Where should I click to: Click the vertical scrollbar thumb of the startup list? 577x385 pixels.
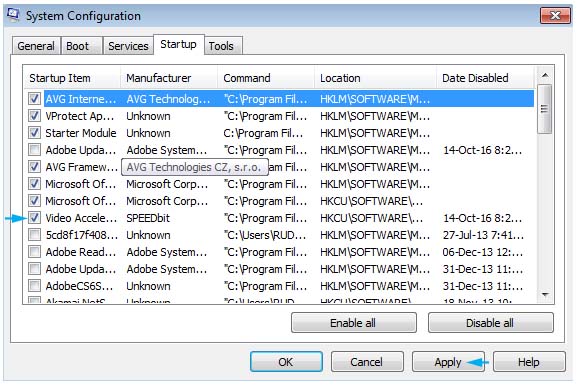545,109
